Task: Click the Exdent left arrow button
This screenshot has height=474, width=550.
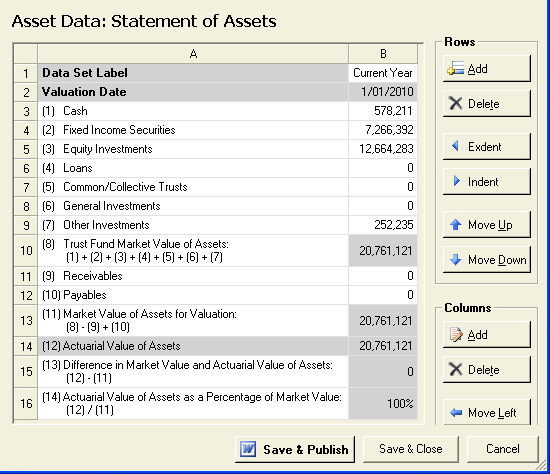Action: pos(487,146)
